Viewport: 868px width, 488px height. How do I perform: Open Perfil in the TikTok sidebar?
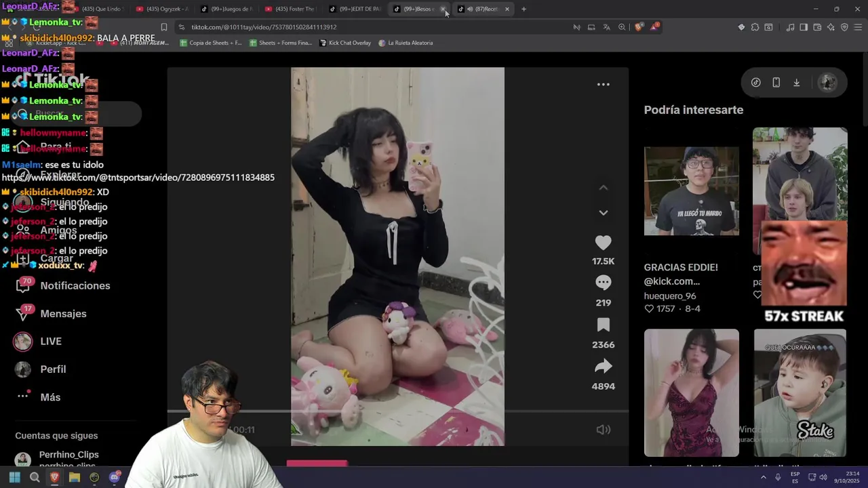[x=41, y=369]
